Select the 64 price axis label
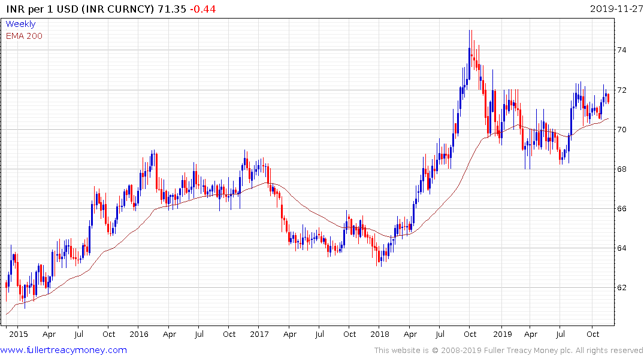 tap(622, 248)
